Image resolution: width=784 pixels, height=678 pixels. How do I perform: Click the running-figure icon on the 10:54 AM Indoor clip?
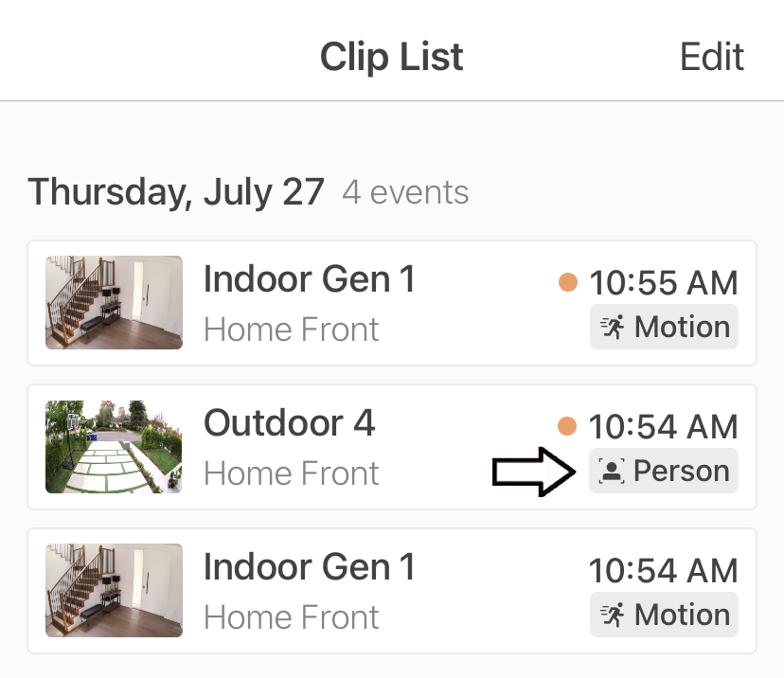coord(613,616)
